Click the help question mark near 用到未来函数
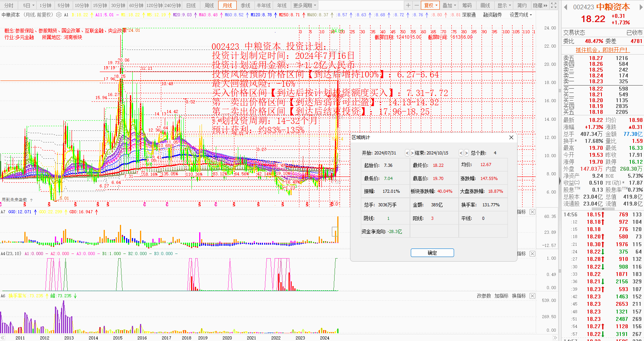644x341 pixels. point(31,200)
